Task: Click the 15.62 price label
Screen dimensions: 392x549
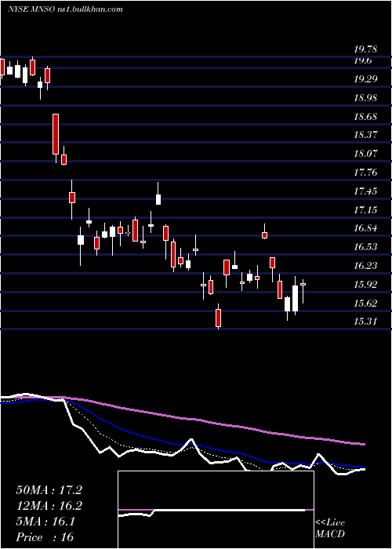Action: tap(365, 304)
